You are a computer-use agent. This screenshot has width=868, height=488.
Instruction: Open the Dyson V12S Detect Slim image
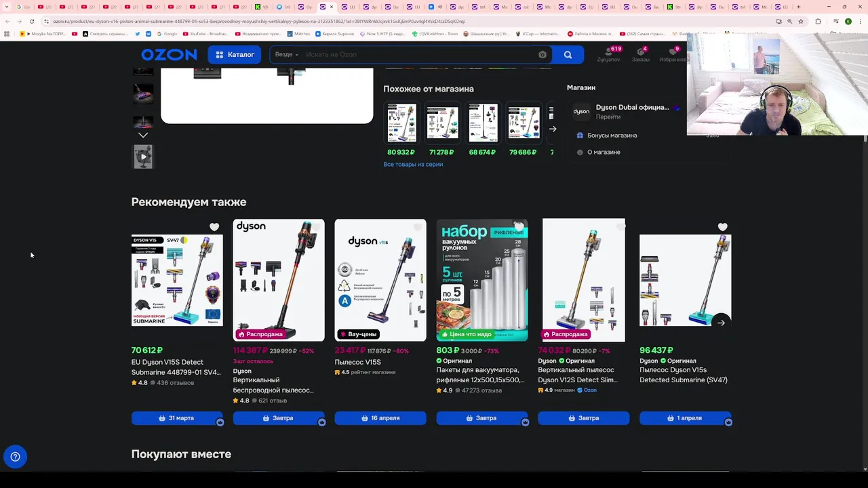pyautogui.click(x=584, y=280)
